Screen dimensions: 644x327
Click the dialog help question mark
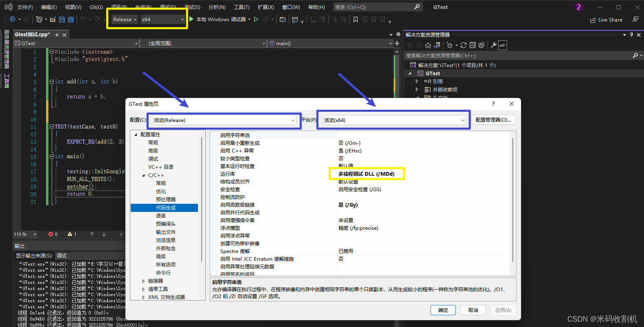pyautogui.click(x=493, y=104)
